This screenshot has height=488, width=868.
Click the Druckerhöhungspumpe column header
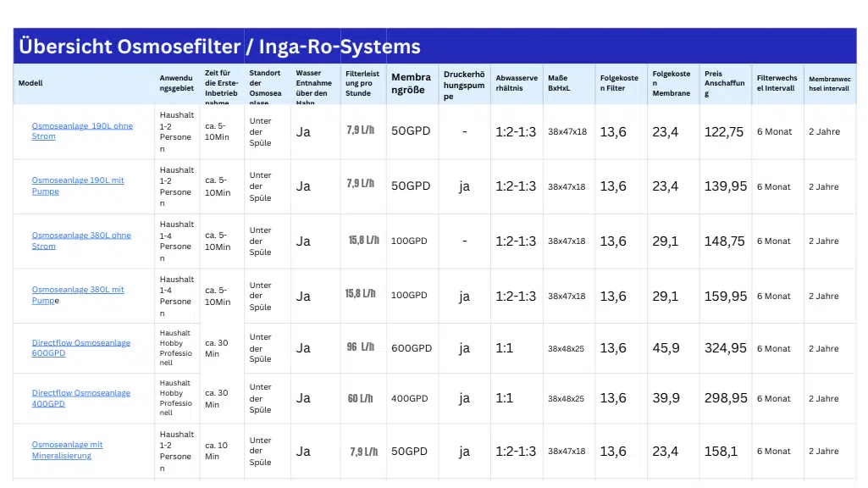464,86
